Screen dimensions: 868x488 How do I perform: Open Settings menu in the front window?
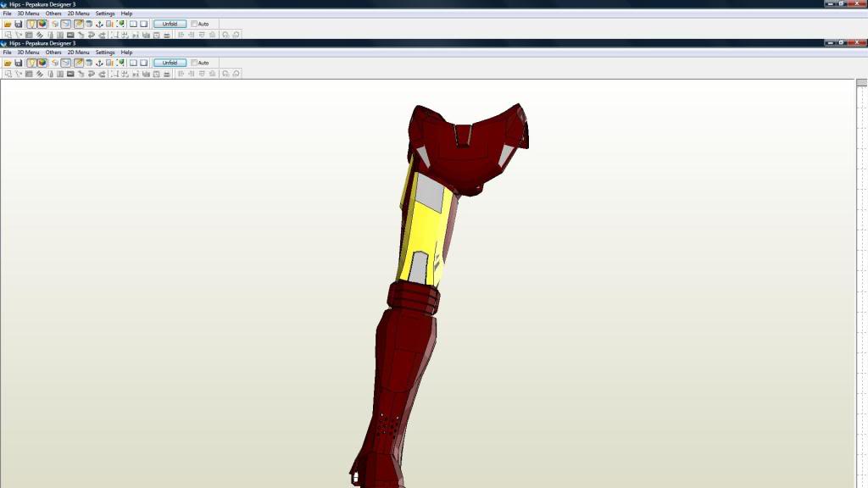pyautogui.click(x=105, y=53)
